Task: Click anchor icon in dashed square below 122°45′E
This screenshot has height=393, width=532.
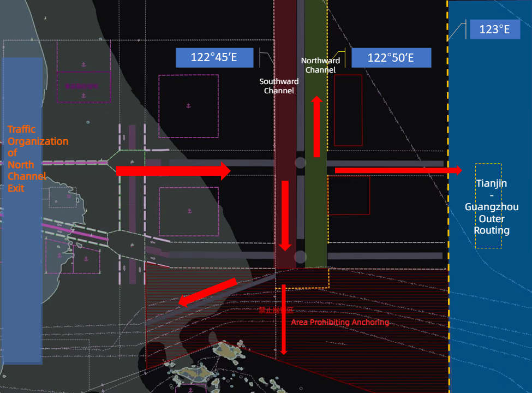Action: (188, 105)
